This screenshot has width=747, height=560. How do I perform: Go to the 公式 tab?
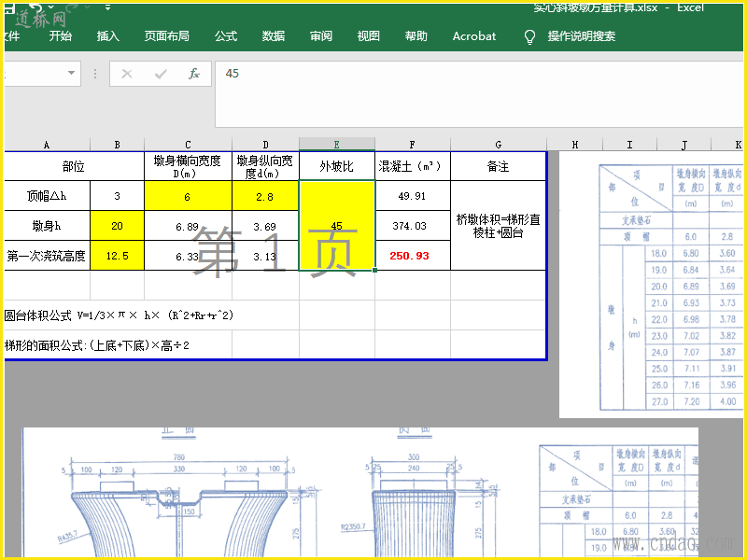(x=226, y=36)
